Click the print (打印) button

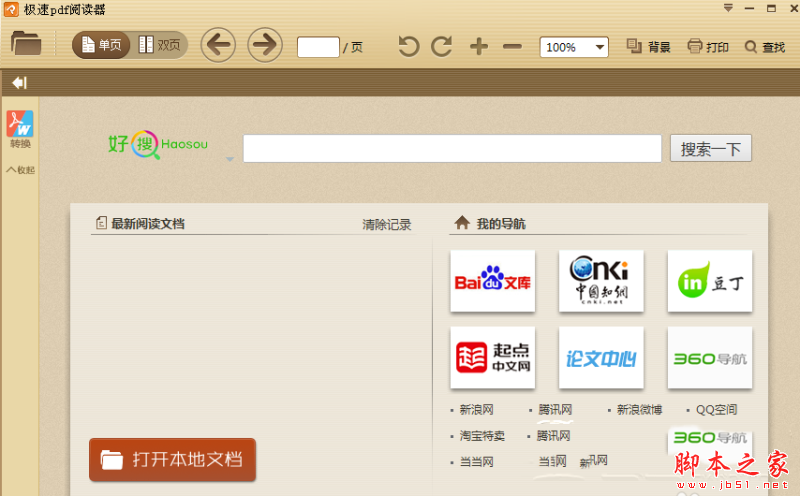(x=708, y=46)
